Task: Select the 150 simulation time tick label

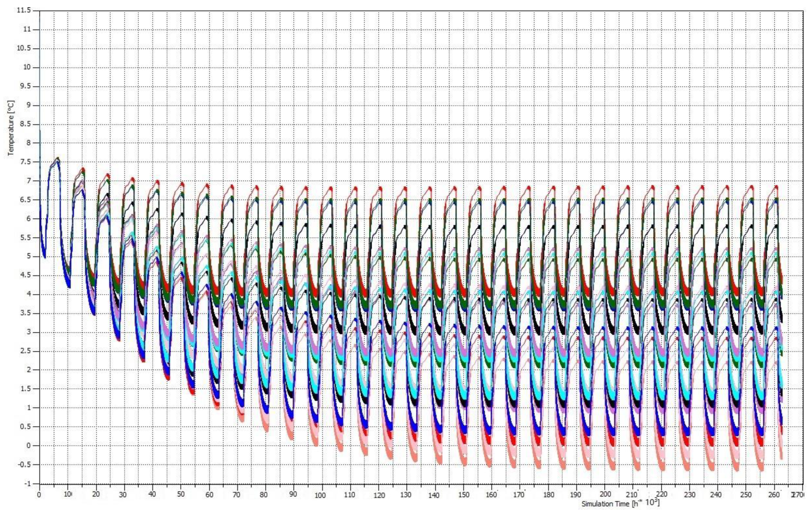Action: click(x=464, y=495)
